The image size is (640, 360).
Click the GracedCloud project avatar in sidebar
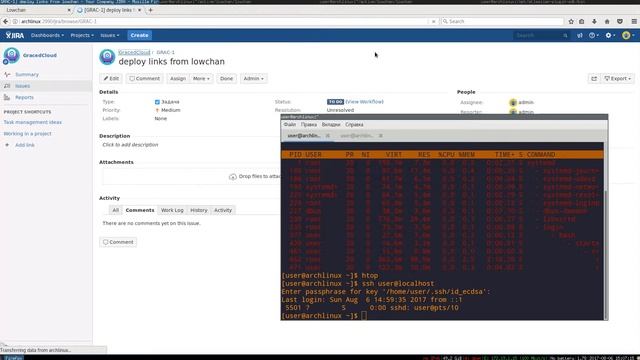[x=11, y=55]
